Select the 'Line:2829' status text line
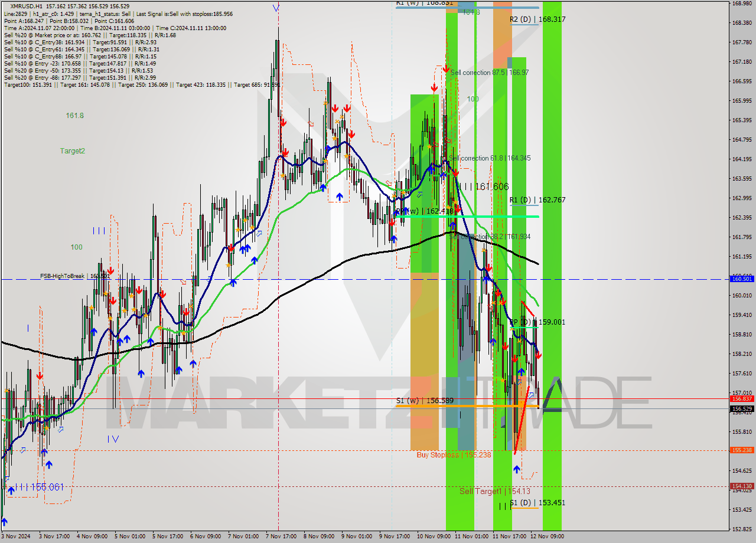 pyautogui.click(x=118, y=14)
